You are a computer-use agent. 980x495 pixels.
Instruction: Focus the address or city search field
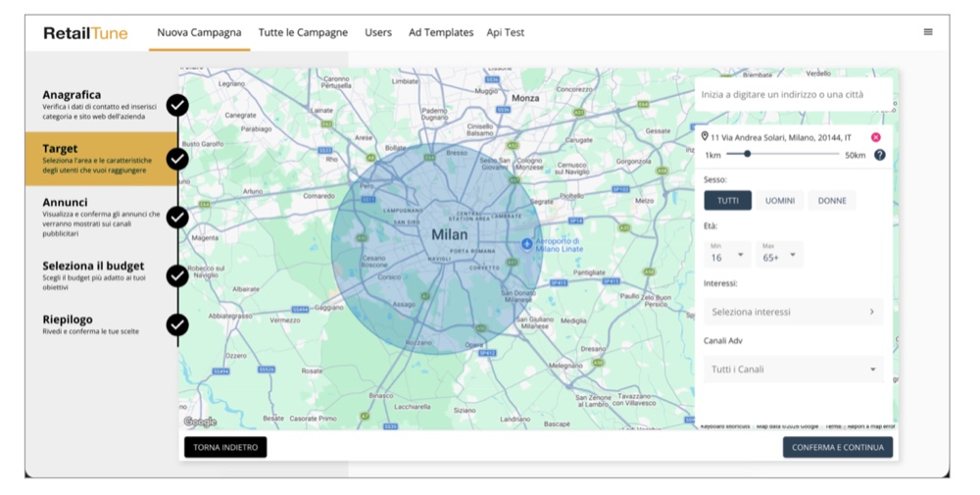coord(793,94)
